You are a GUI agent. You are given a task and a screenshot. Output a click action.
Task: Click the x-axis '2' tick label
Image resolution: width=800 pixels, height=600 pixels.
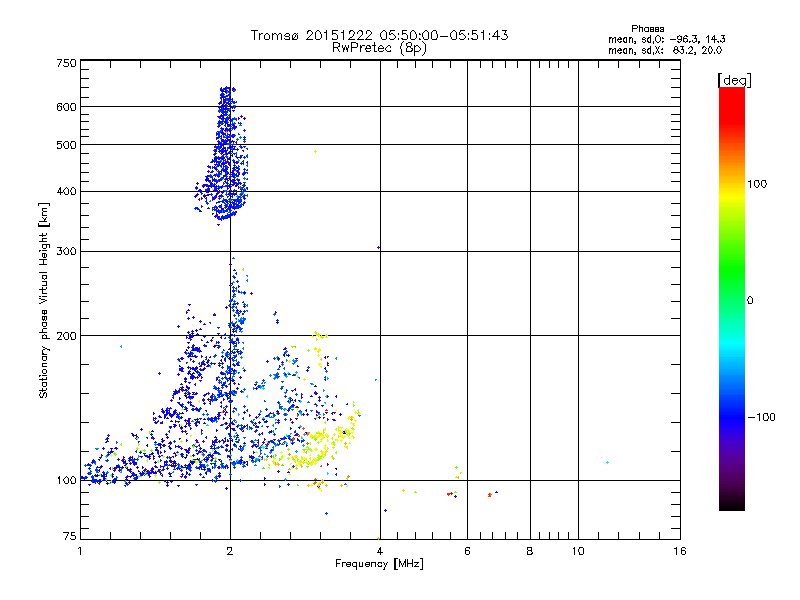click(230, 551)
